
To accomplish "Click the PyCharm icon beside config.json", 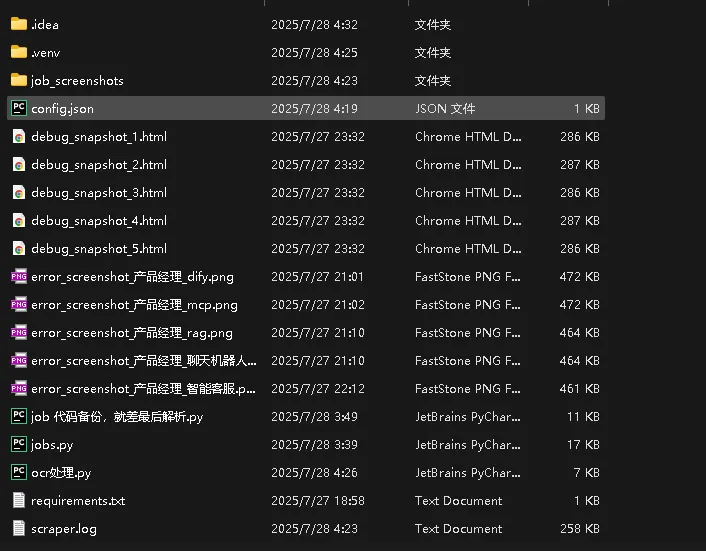I will 19,108.
